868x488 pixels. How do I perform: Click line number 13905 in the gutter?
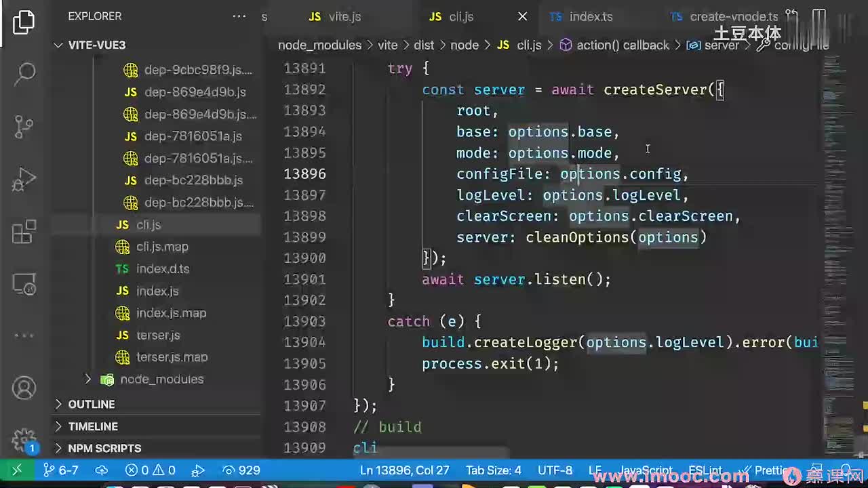tap(304, 364)
